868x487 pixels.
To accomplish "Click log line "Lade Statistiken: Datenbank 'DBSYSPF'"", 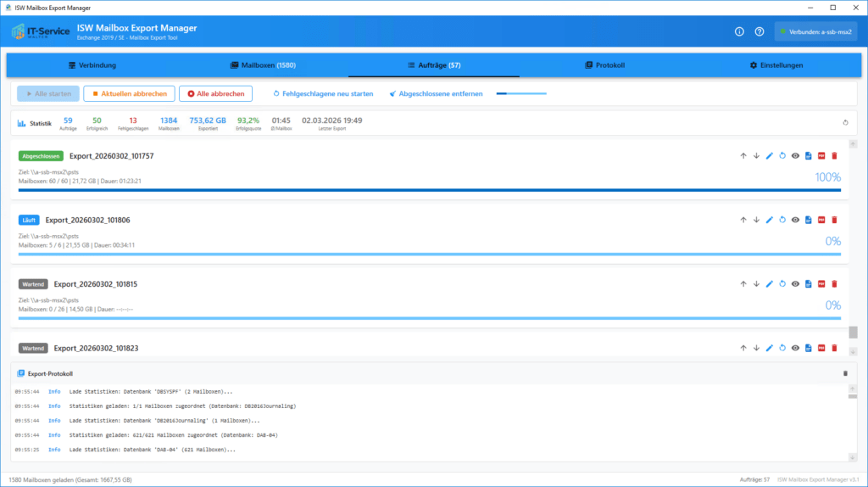I will tap(151, 392).
